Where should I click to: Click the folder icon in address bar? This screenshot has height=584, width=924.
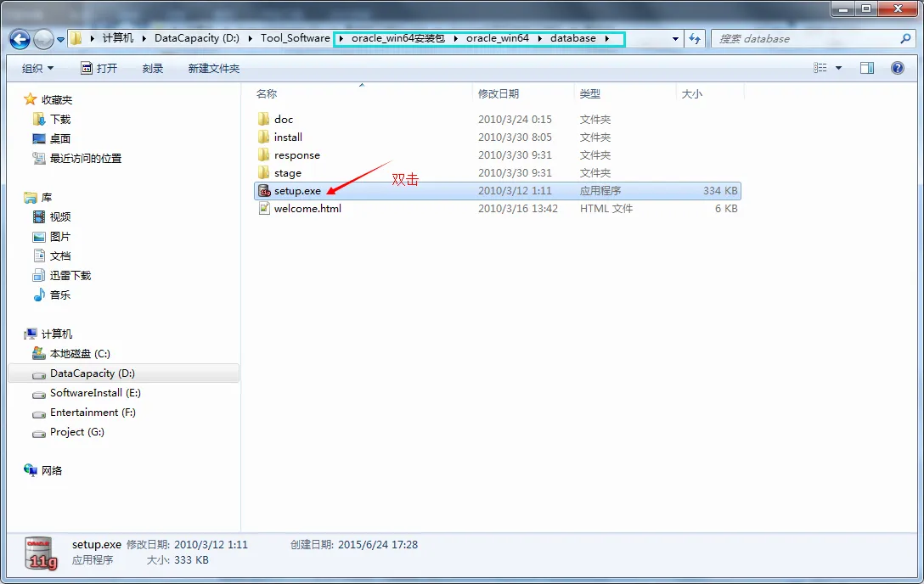[76, 39]
